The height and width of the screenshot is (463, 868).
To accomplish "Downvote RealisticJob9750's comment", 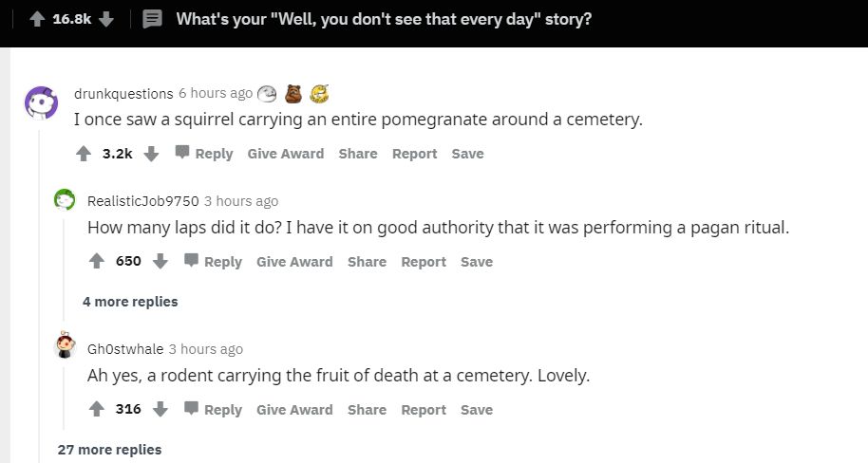I will [x=160, y=262].
